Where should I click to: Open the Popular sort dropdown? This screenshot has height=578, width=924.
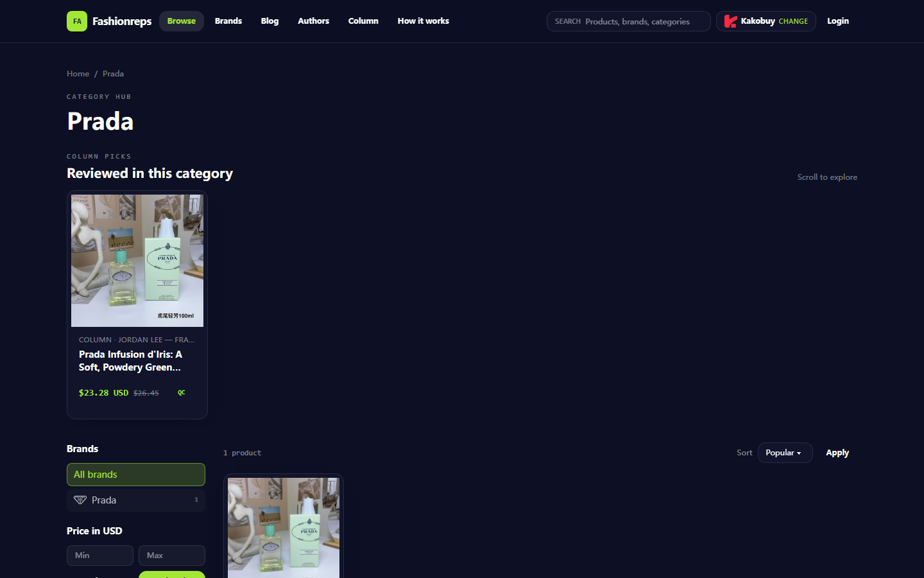click(785, 453)
